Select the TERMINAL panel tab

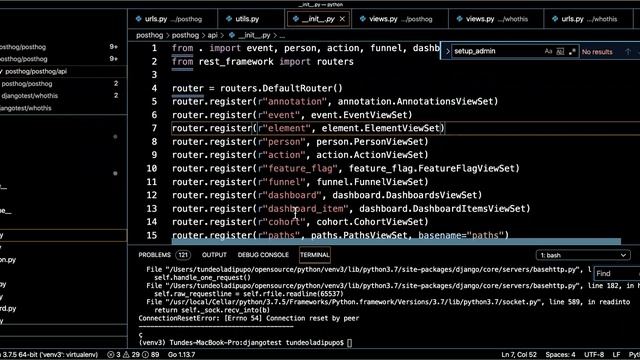pos(314,255)
